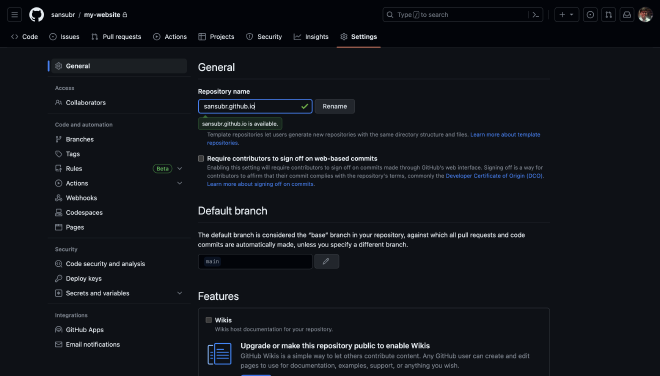The height and width of the screenshot is (376, 660).
Task: Click the Repository name input field
Action: coord(255,107)
